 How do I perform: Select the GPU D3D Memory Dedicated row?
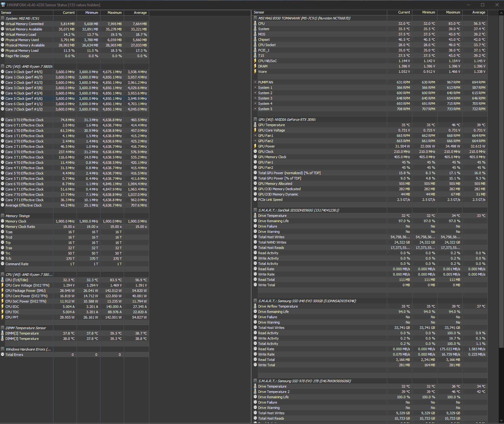[x=370, y=189]
